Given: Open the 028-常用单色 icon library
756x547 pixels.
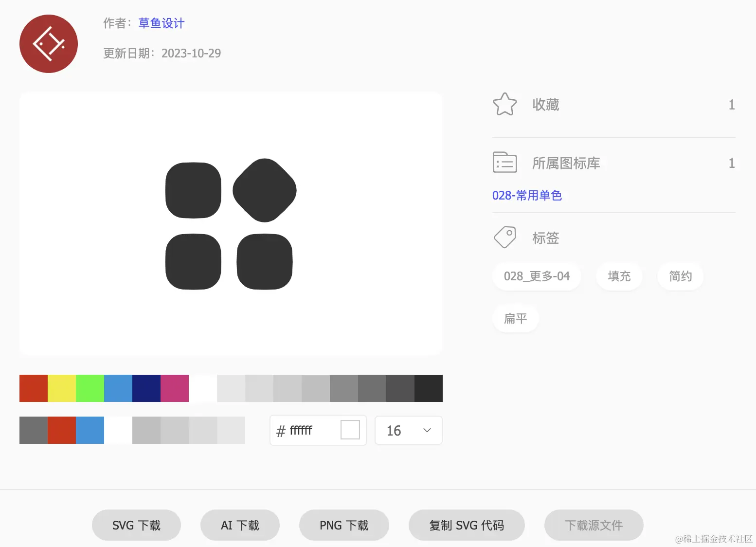Looking at the screenshot, I should coord(527,195).
